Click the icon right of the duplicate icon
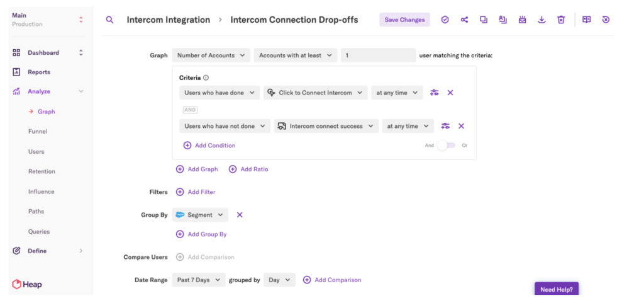Screen dimensions: 644x303 pos(502,20)
